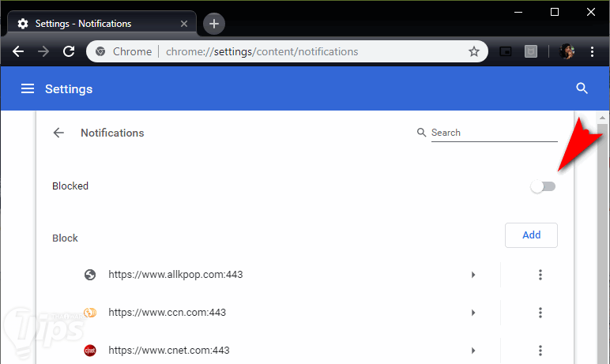Select https://www.ccn.com:443 text
The width and height of the screenshot is (610, 364).
tap(167, 312)
